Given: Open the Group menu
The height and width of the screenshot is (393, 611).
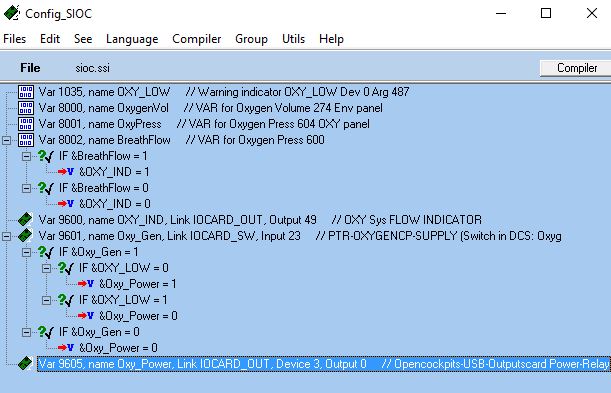Looking at the screenshot, I should coord(251,39).
